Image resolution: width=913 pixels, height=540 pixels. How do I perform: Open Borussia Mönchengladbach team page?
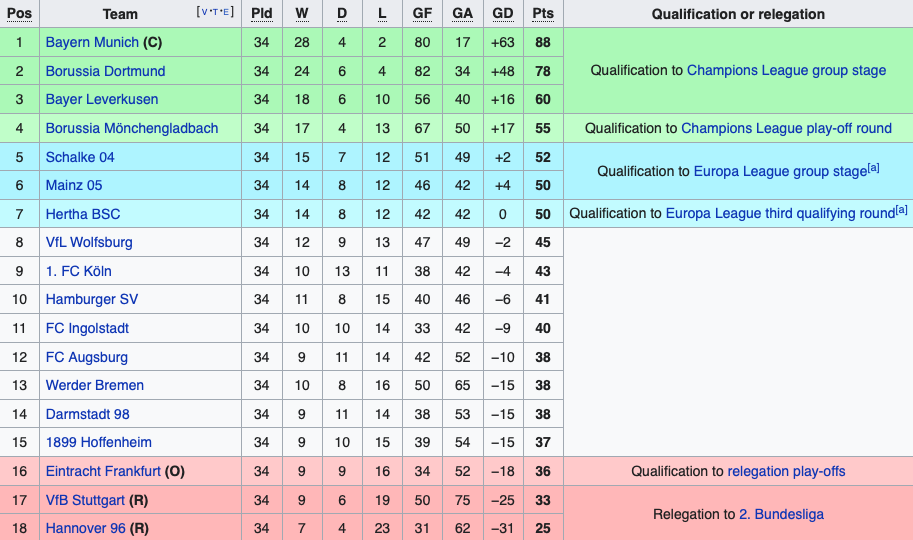pyautogui.click(x=131, y=128)
